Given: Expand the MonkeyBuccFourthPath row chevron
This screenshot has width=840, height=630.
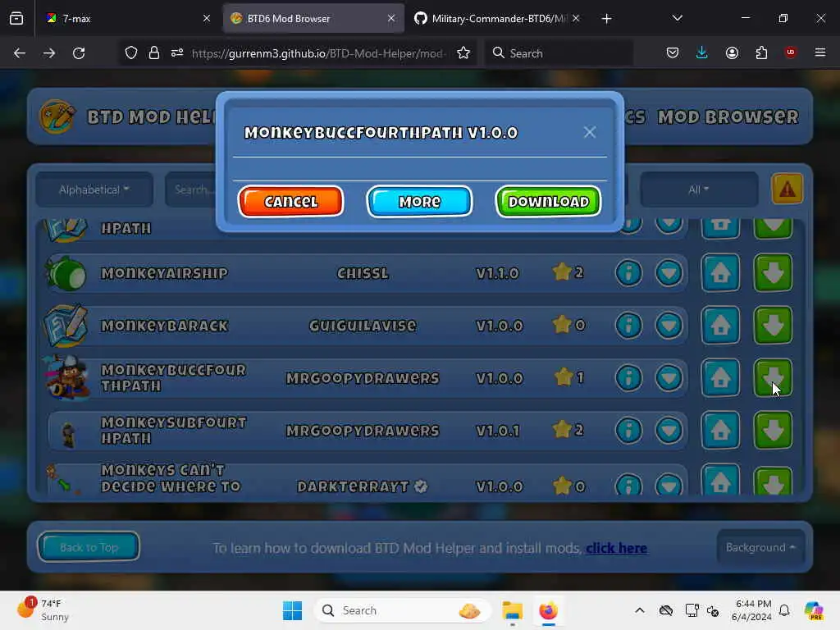Looking at the screenshot, I should [669, 377].
